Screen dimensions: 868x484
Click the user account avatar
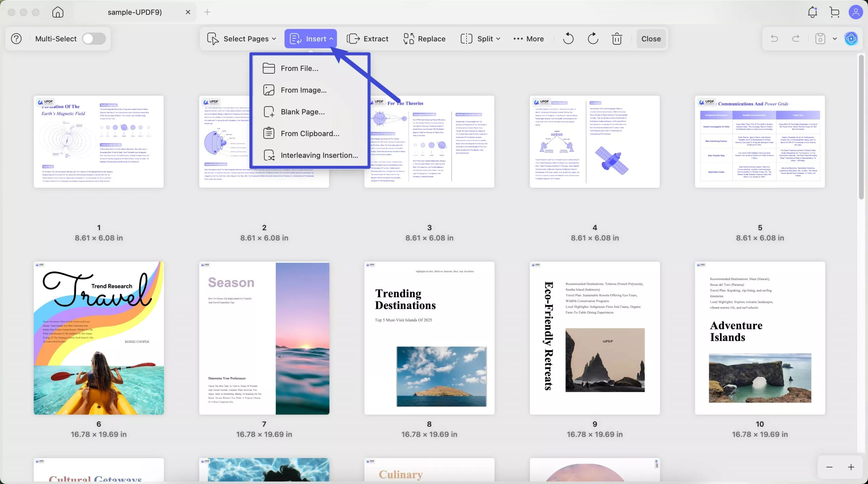tap(855, 12)
